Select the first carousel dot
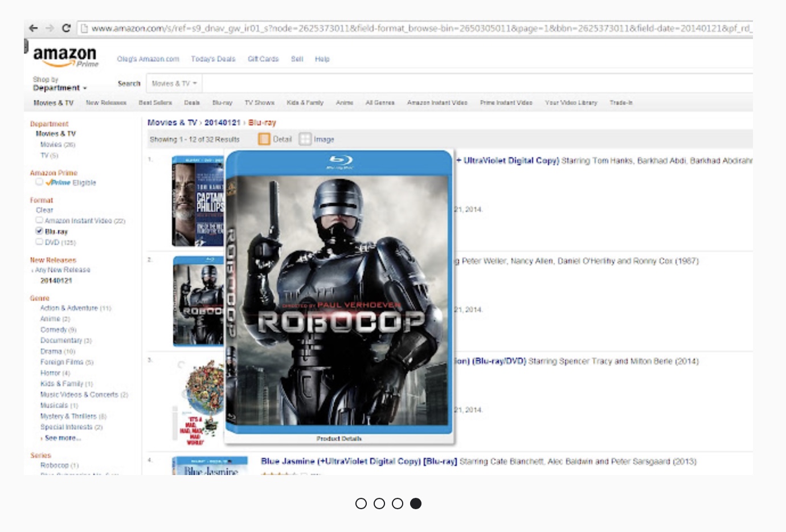The image size is (786, 532). click(361, 504)
